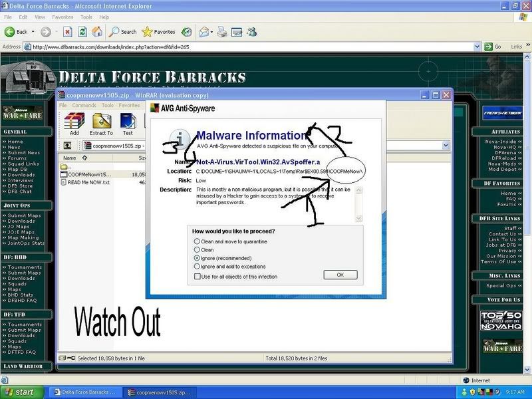Click the Delta Force Barracks bunker logo

29,77
